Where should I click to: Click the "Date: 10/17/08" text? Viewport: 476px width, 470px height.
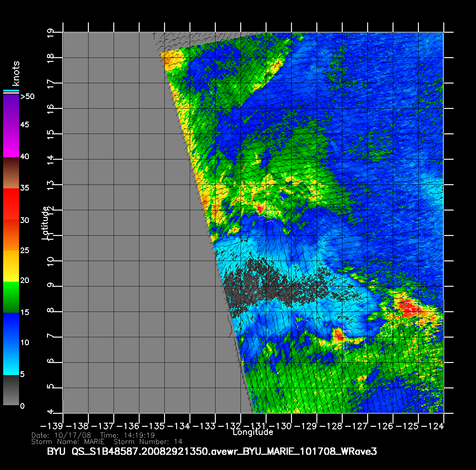tap(61, 435)
